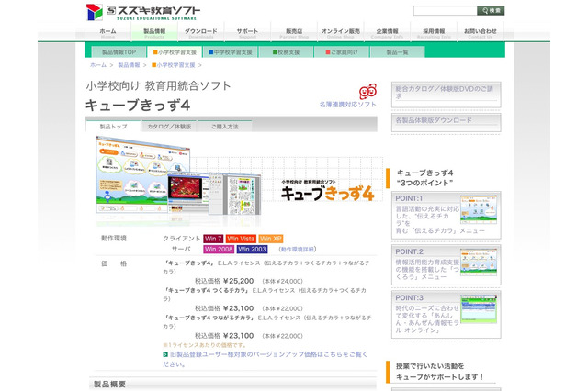The height and width of the screenshot is (391, 588).
Task: Open the 各製品体験版ダウンロード button
Action: 446,123
